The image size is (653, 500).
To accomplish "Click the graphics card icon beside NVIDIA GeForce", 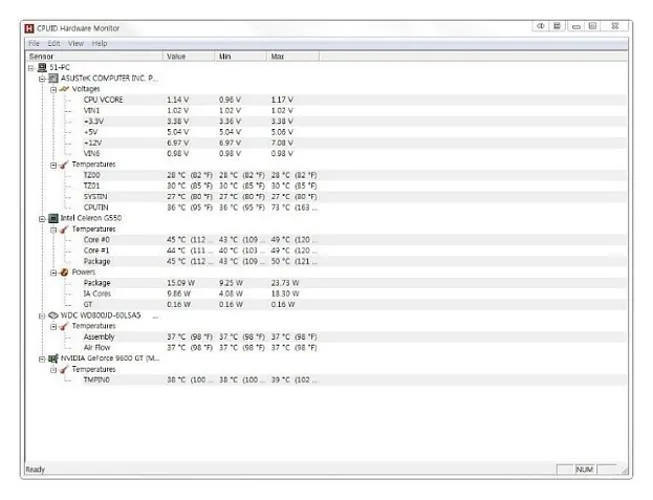I will [53, 358].
